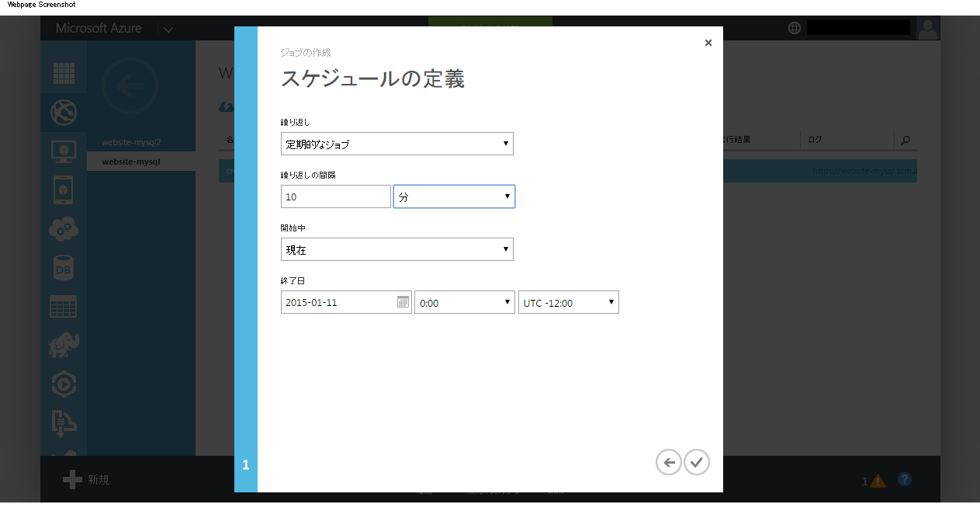Expand the chevron menu beside Microsoft Azure
The width and height of the screenshot is (980, 518).
point(168,30)
